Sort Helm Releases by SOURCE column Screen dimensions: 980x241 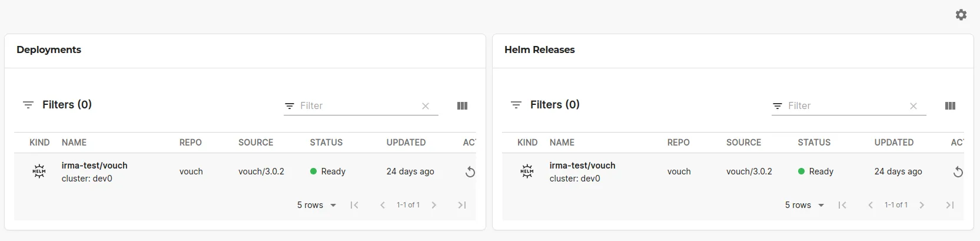(x=743, y=143)
